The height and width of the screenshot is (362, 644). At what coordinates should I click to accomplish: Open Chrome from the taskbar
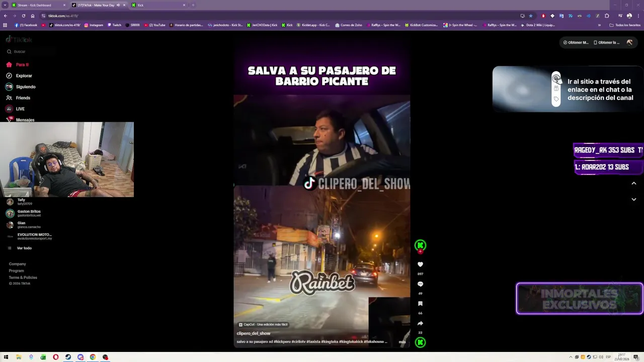[93, 357]
